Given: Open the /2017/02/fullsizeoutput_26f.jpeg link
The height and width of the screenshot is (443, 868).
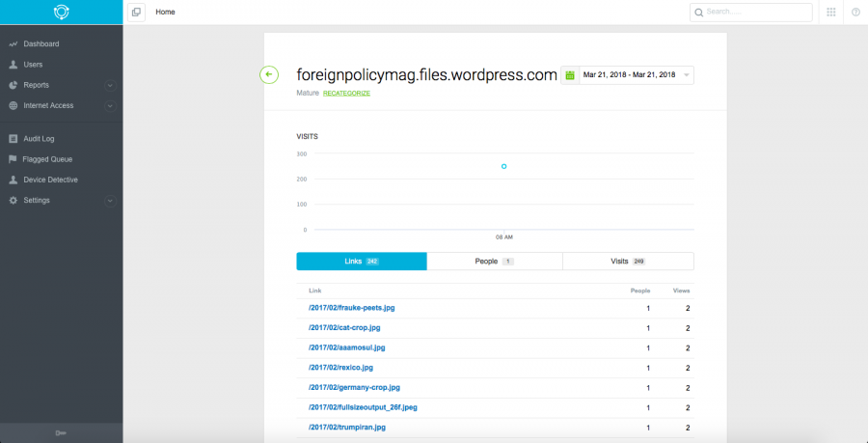Looking at the screenshot, I should point(363,407).
